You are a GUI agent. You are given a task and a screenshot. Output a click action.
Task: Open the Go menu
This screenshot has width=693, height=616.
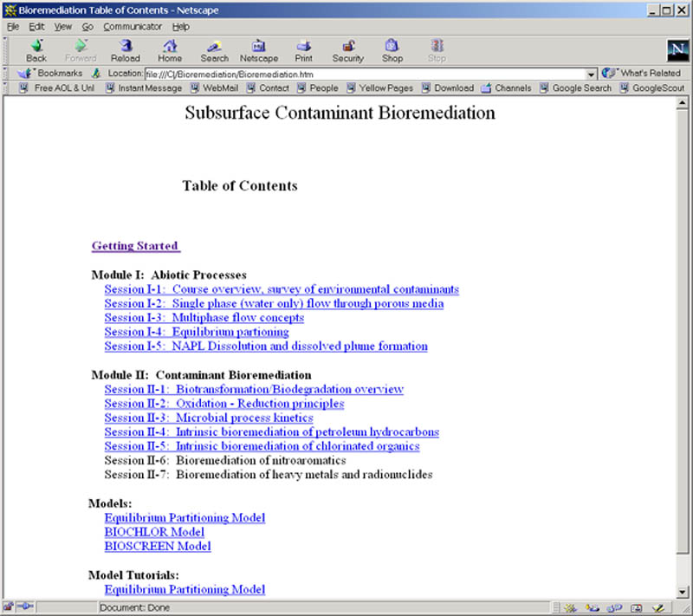[87, 27]
